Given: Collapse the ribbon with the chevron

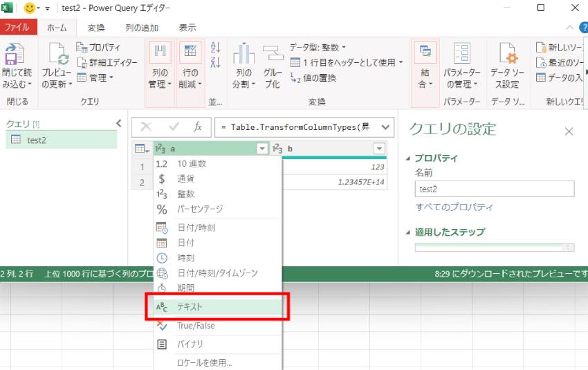Looking at the screenshot, I should click(569, 28).
